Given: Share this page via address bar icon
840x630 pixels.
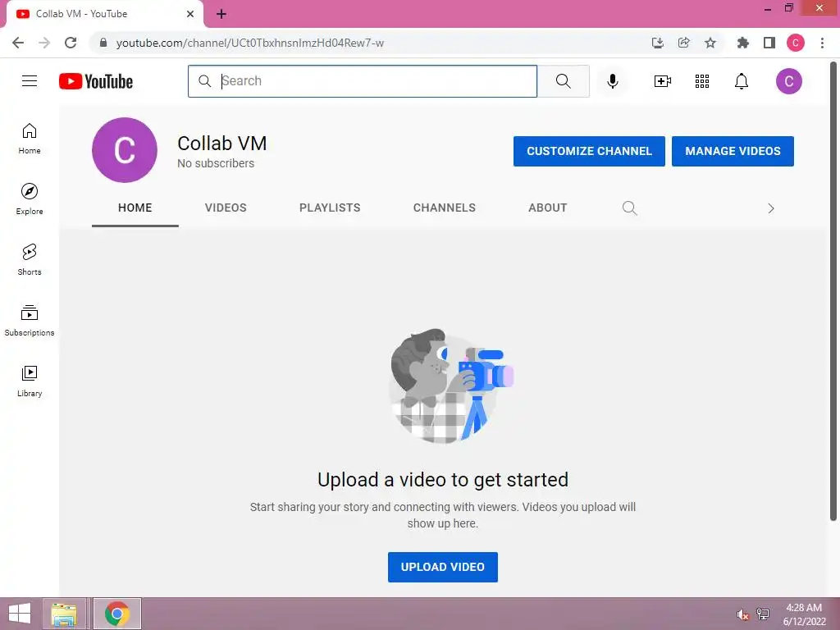Looking at the screenshot, I should 683,43.
